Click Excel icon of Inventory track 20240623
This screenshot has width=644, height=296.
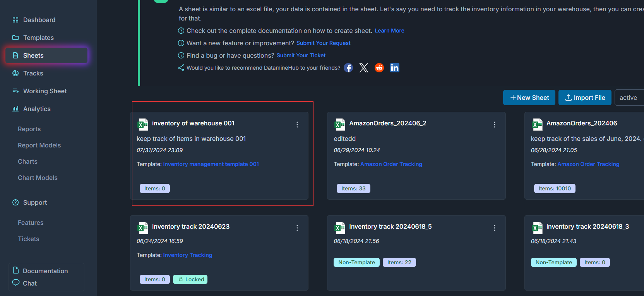tap(143, 228)
